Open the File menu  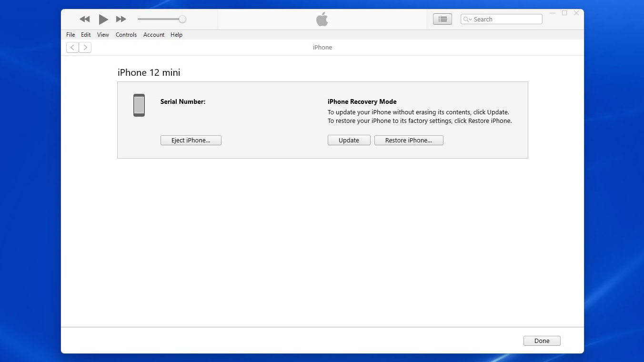70,35
